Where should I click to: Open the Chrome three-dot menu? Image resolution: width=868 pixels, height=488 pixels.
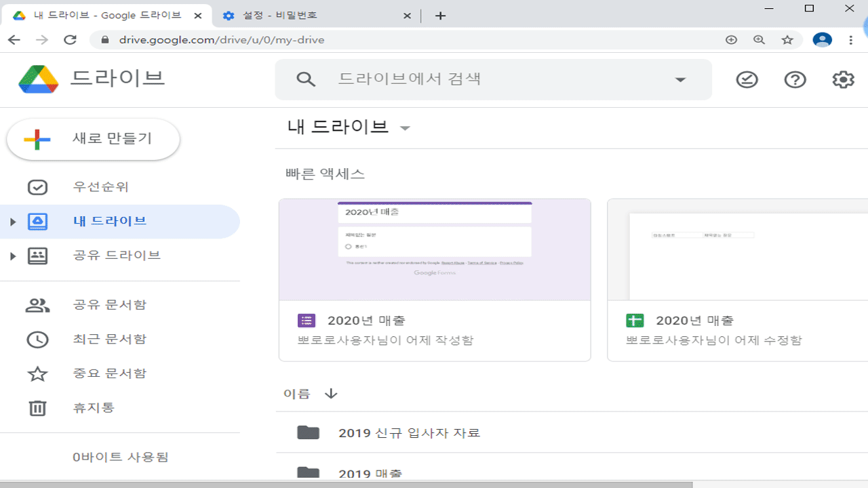(x=850, y=40)
